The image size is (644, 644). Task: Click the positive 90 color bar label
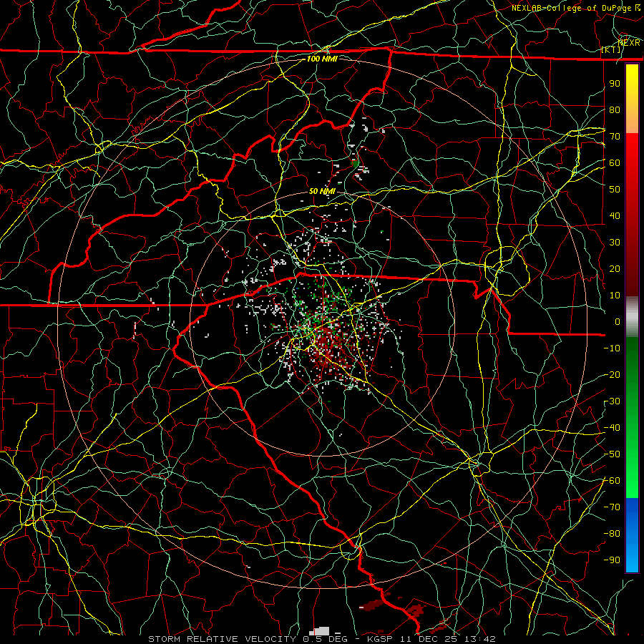point(615,84)
